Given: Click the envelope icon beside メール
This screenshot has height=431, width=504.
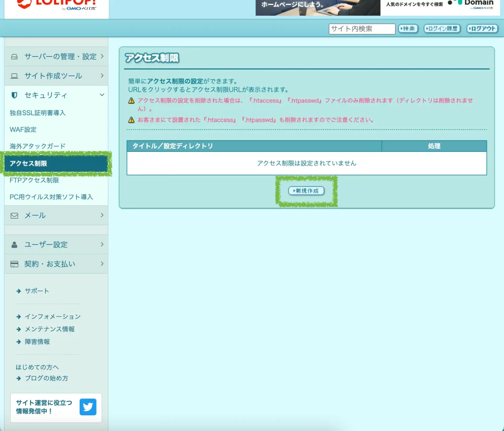Looking at the screenshot, I should point(14,215).
